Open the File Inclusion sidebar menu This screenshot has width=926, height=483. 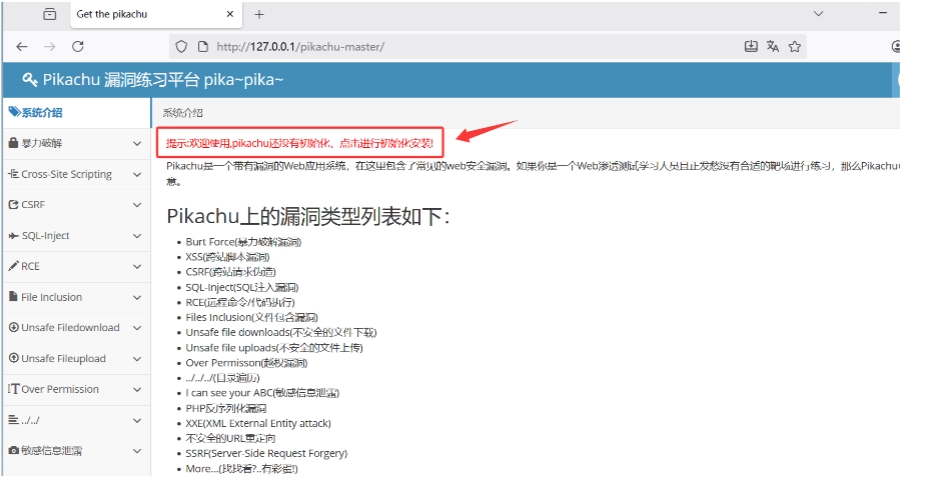click(77, 297)
